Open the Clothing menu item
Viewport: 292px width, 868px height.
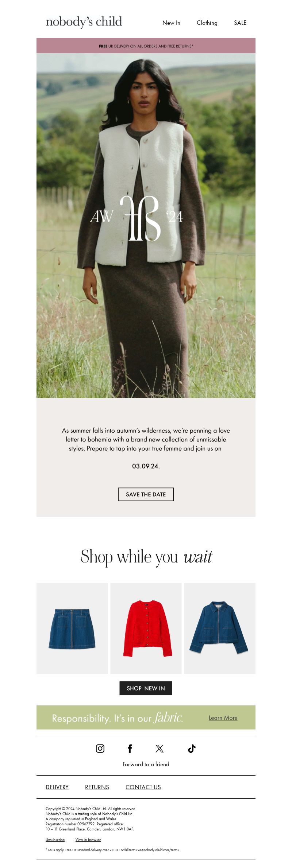point(207,23)
